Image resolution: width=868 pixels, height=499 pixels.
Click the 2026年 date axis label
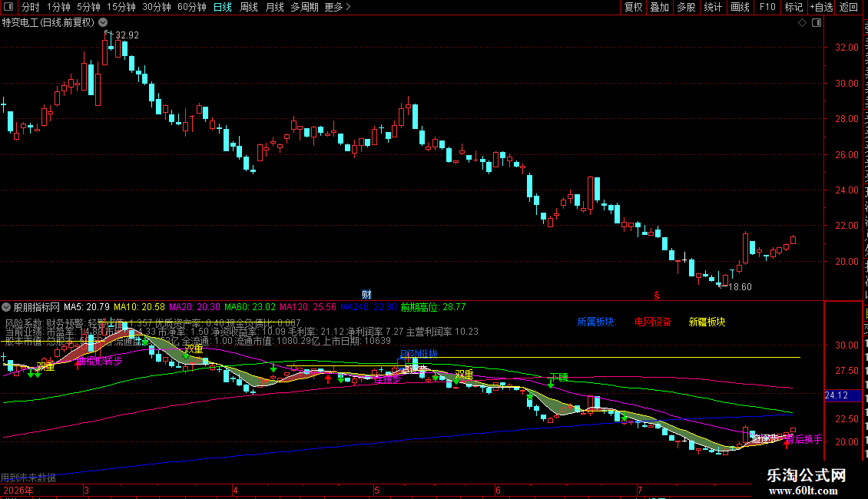(x=18, y=491)
